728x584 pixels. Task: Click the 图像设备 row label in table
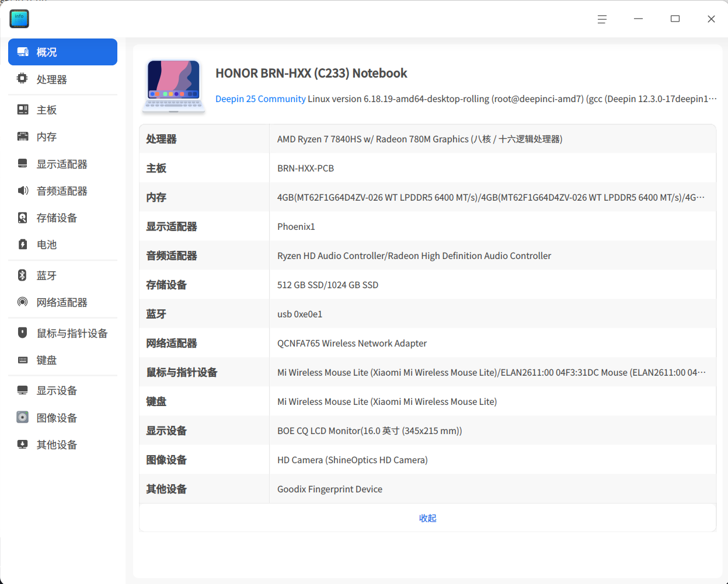tap(166, 460)
